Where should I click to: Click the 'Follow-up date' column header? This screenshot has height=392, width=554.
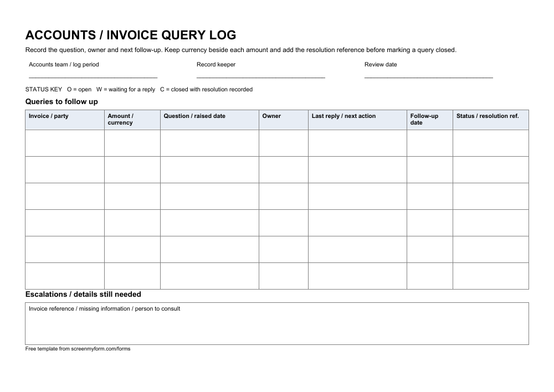[x=430, y=120]
